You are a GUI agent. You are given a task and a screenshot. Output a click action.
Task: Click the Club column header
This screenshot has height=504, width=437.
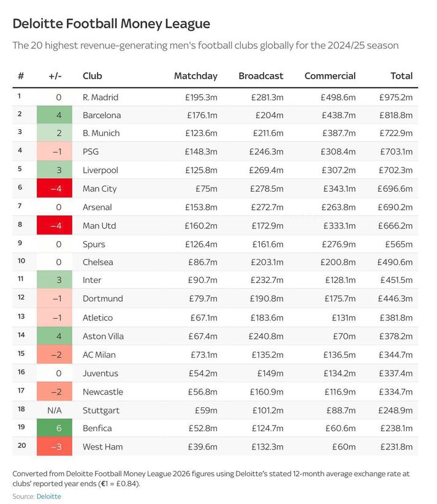tap(93, 76)
